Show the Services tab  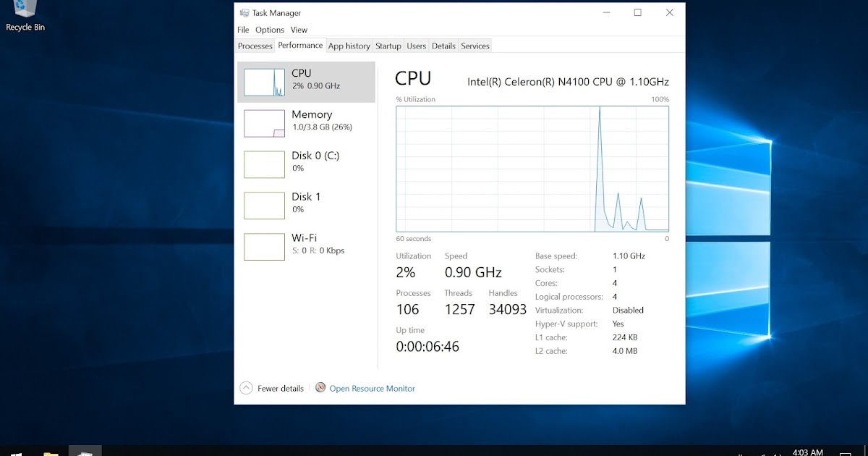[475, 46]
